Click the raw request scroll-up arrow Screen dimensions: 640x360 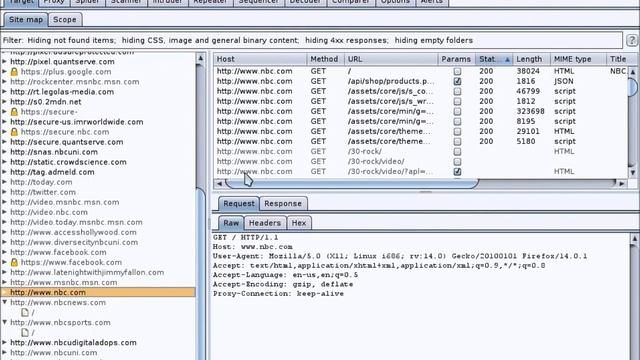(634, 239)
